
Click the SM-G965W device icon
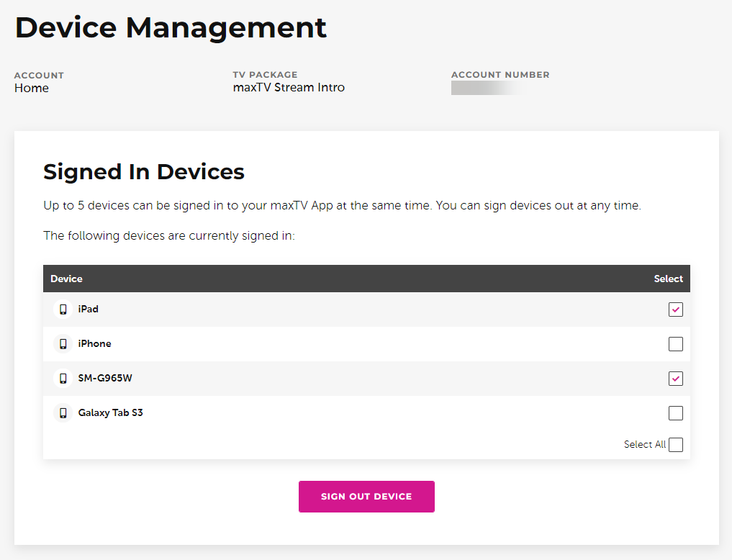coord(63,378)
